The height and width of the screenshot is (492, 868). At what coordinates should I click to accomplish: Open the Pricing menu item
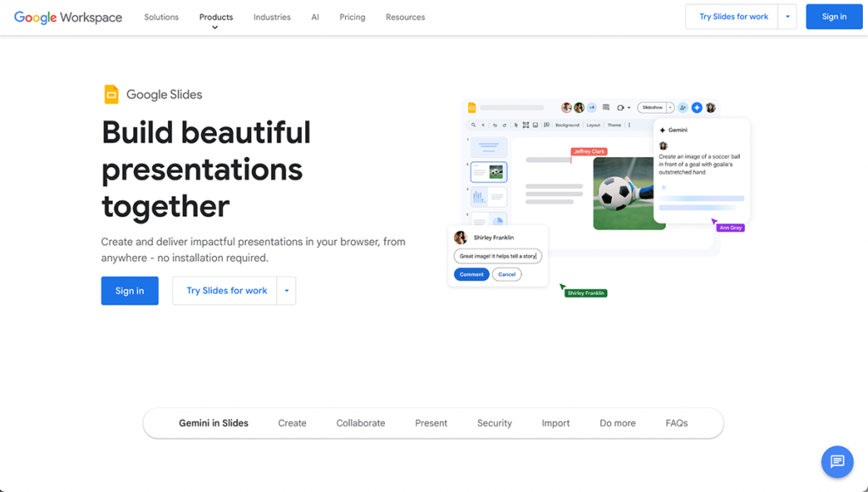point(352,17)
